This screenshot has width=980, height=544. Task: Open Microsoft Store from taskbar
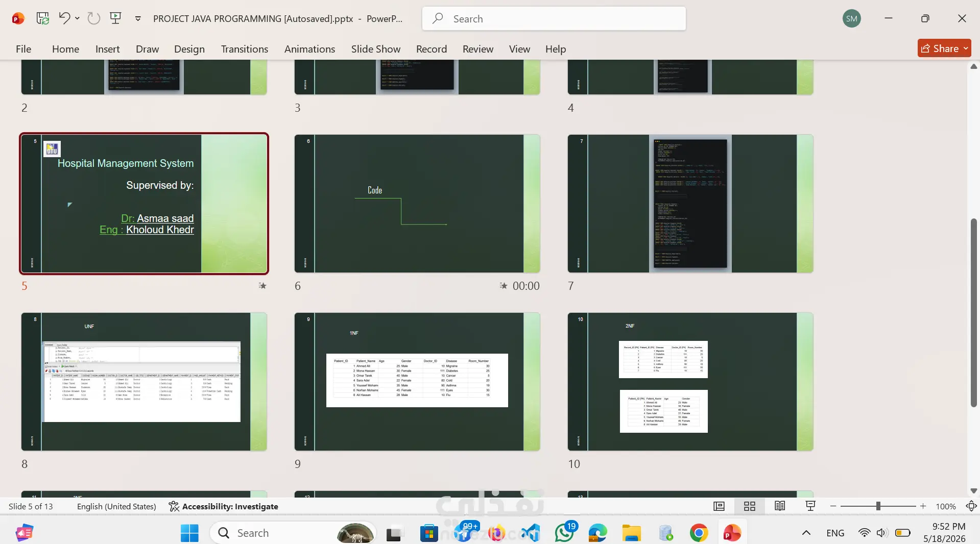click(429, 533)
